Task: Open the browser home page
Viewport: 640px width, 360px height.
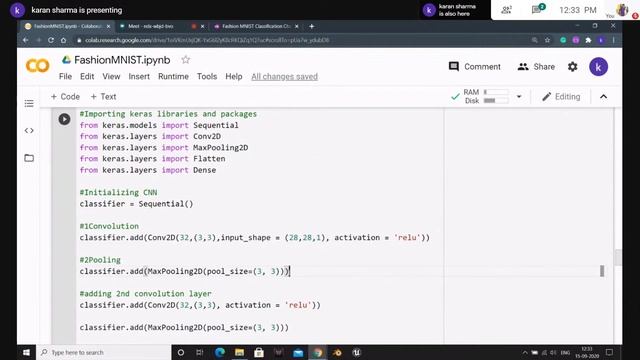Action: (63, 40)
